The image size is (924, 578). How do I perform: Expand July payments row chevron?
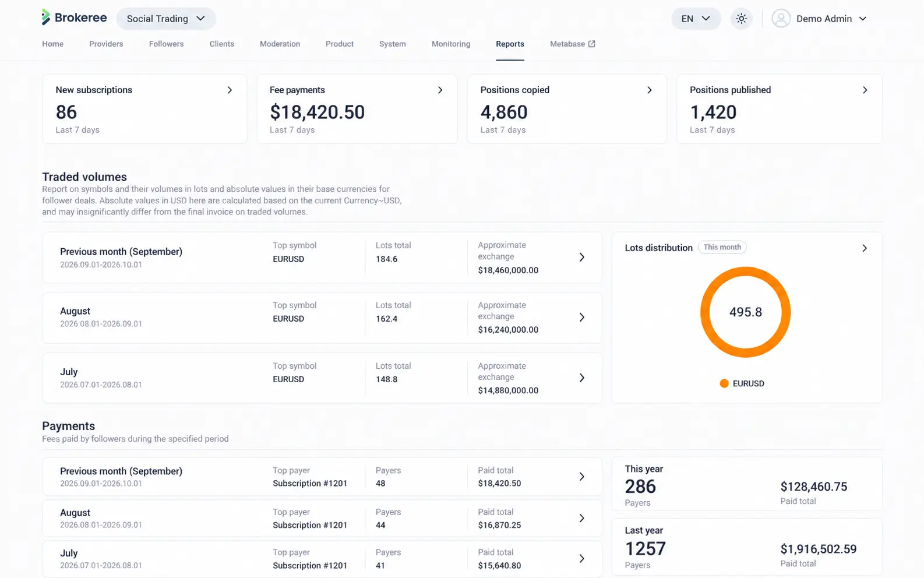click(581, 558)
